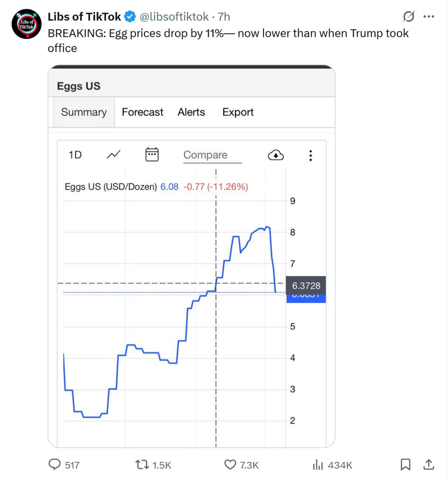
Task: Bookmark this post
Action: pos(406,465)
